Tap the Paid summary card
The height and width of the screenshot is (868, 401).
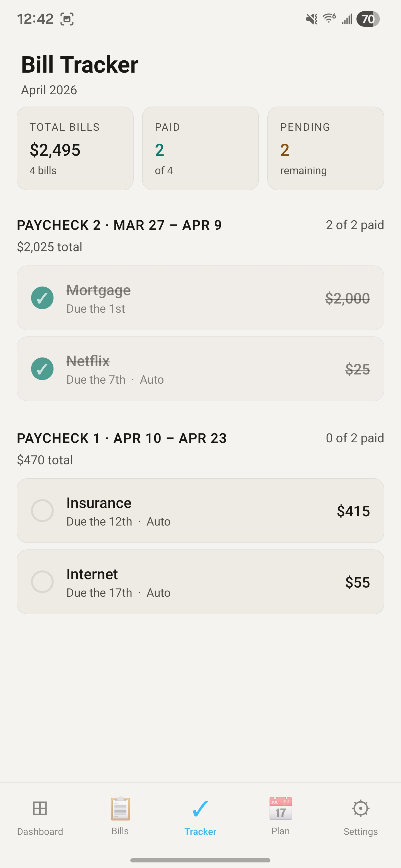(x=200, y=149)
